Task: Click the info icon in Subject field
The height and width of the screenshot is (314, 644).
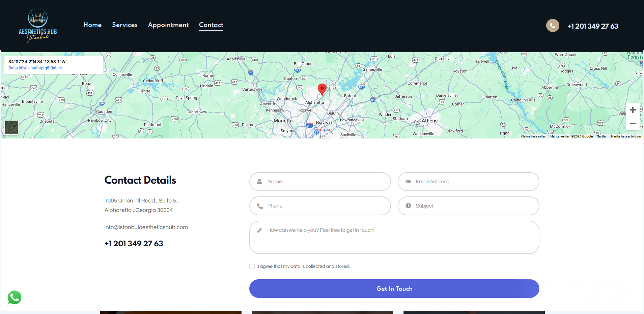Action: point(408,206)
